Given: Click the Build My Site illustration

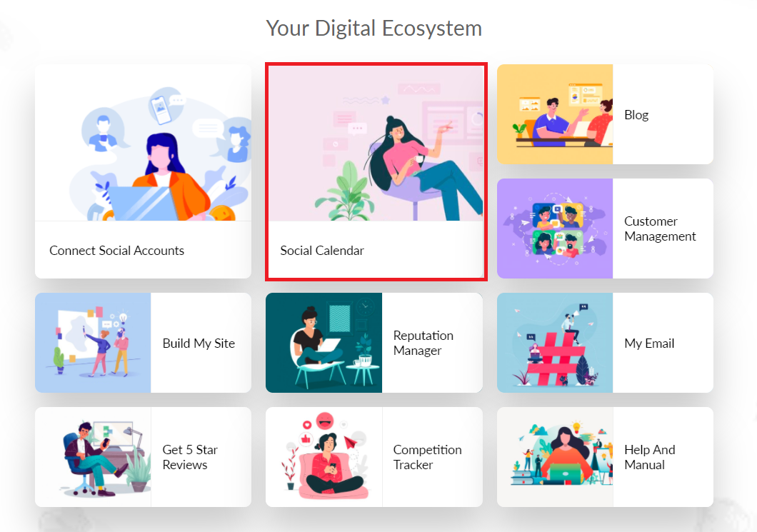Looking at the screenshot, I should coord(93,343).
